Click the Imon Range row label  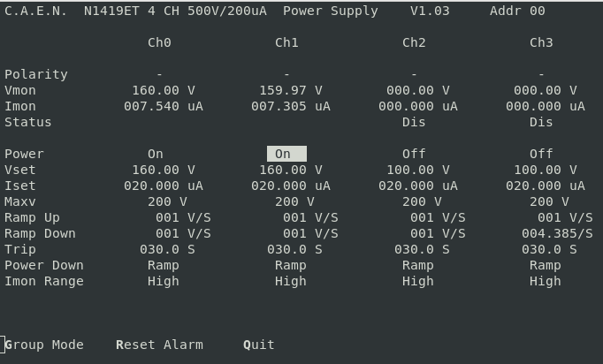[x=44, y=281]
